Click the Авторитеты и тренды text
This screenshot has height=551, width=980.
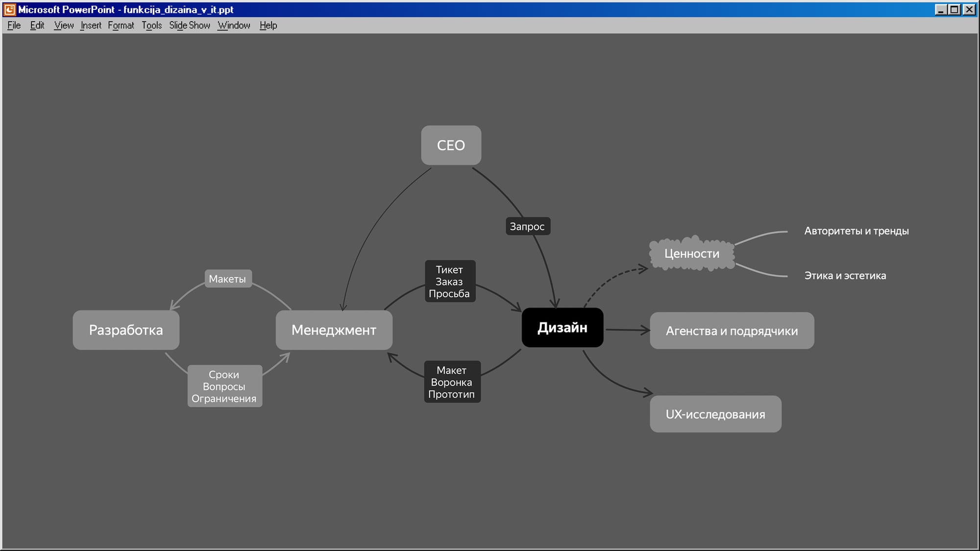coord(856,231)
